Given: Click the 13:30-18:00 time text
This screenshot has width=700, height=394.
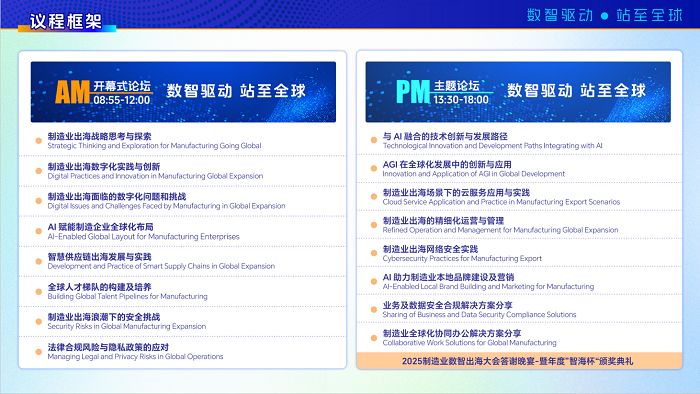Looking at the screenshot, I should [x=461, y=100].
